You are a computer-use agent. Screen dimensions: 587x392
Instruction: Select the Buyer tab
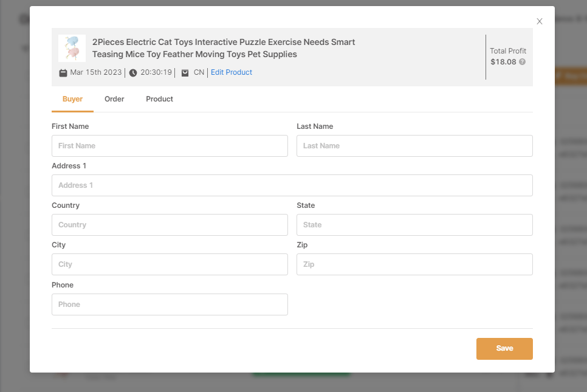tap(72, 98)
